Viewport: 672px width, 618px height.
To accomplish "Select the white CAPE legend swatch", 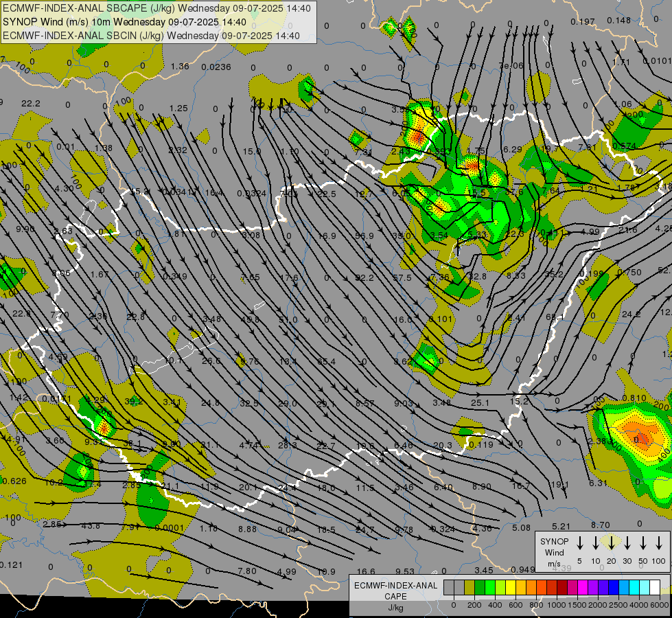I will pyautogui.click(x=654, y=588).
